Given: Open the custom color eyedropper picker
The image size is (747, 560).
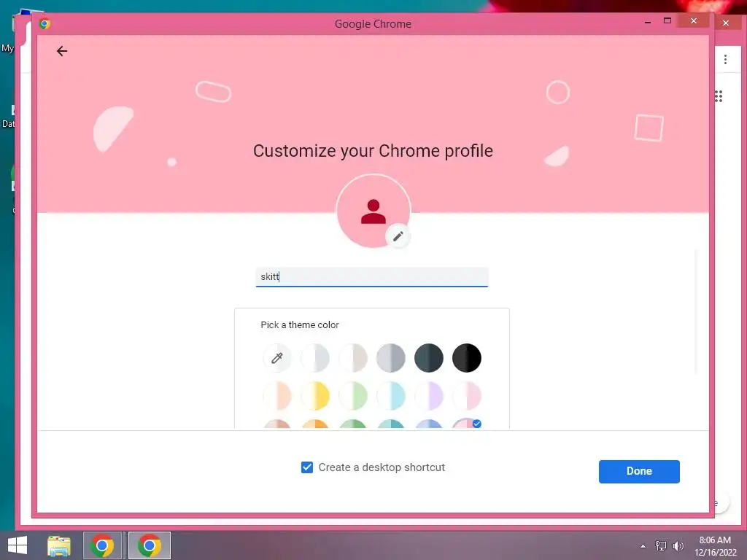Looking at the screenshot, I should click(x=276, y=357).
